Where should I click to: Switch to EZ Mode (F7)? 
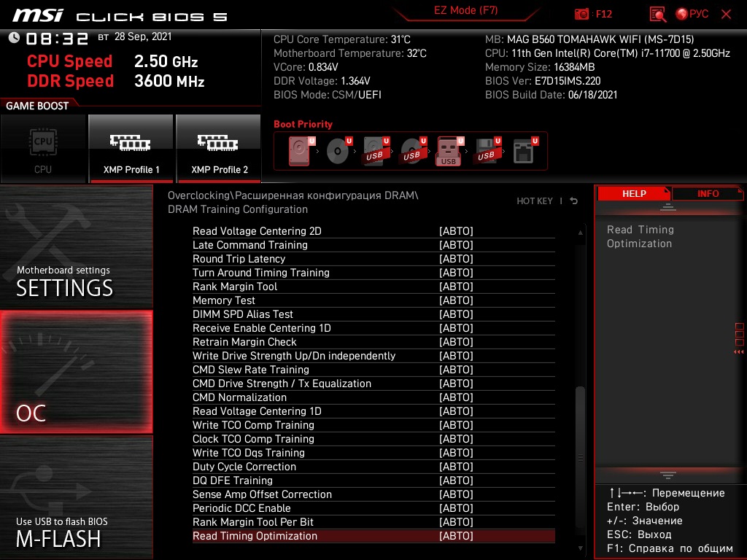point(465,11)
